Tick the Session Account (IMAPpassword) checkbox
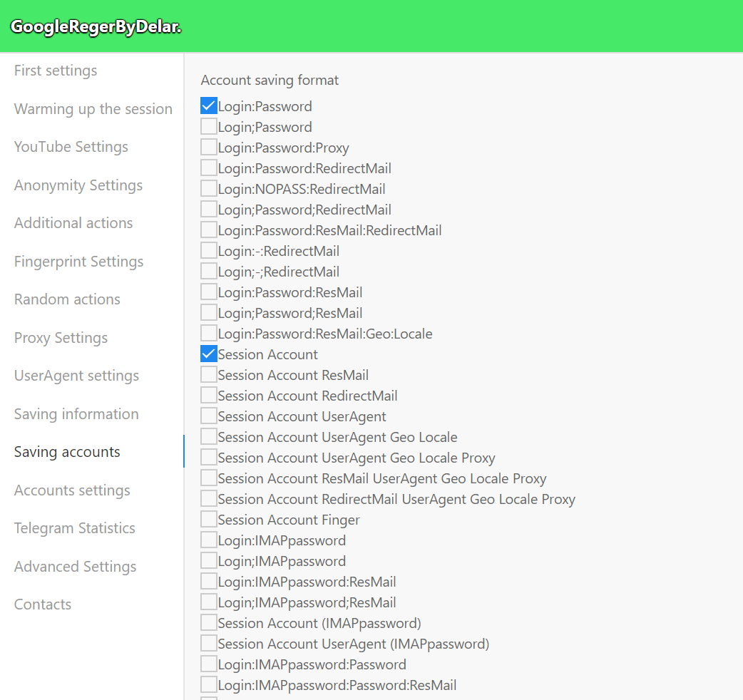Image resolution: width=743 pixels, height=700 pixels. (x=208, y=623)
